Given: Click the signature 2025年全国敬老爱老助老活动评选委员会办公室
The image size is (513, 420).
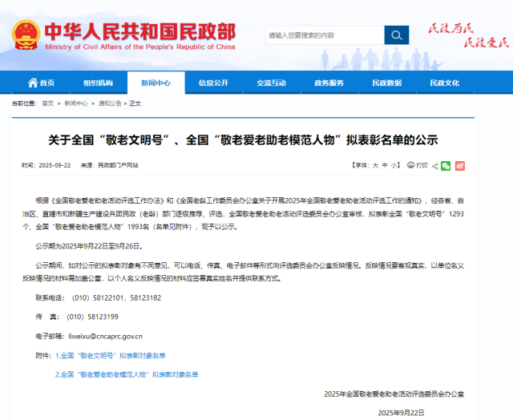Looking at the screenshot, I should (x=394, y=394).
